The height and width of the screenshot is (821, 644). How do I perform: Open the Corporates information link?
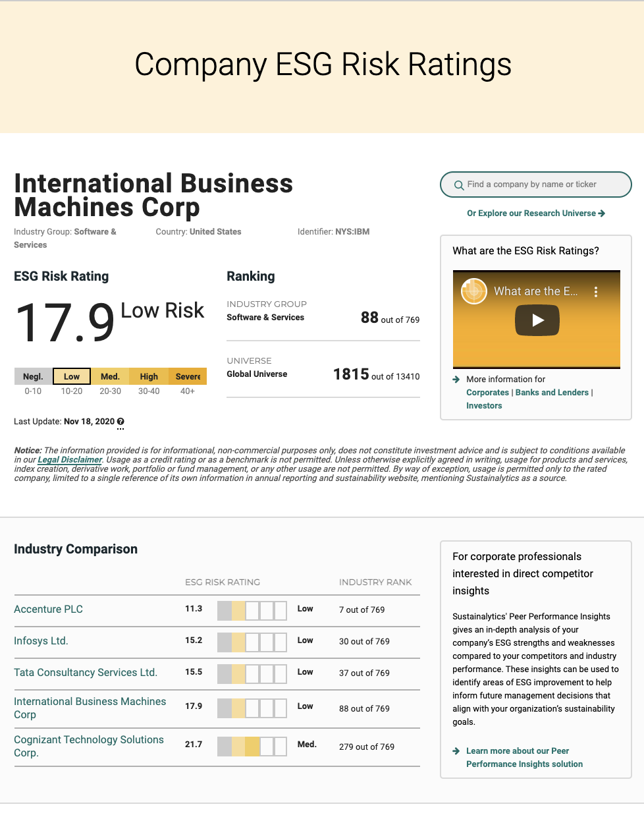point(487,393)
